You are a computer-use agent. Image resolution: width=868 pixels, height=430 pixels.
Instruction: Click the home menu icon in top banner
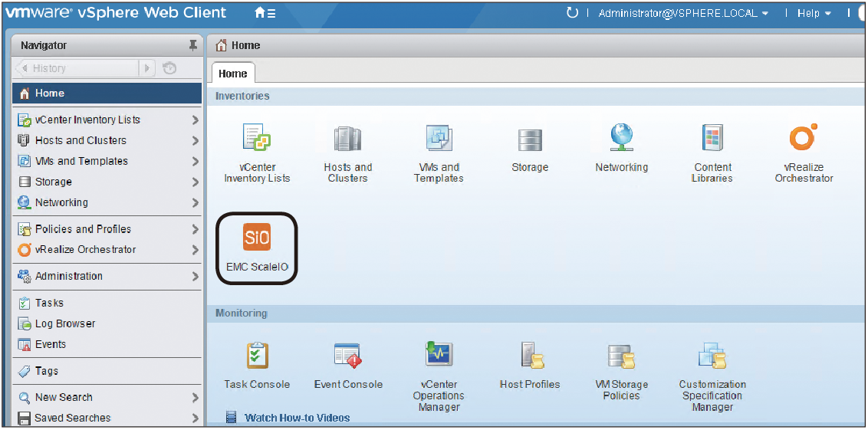[265, 13]
